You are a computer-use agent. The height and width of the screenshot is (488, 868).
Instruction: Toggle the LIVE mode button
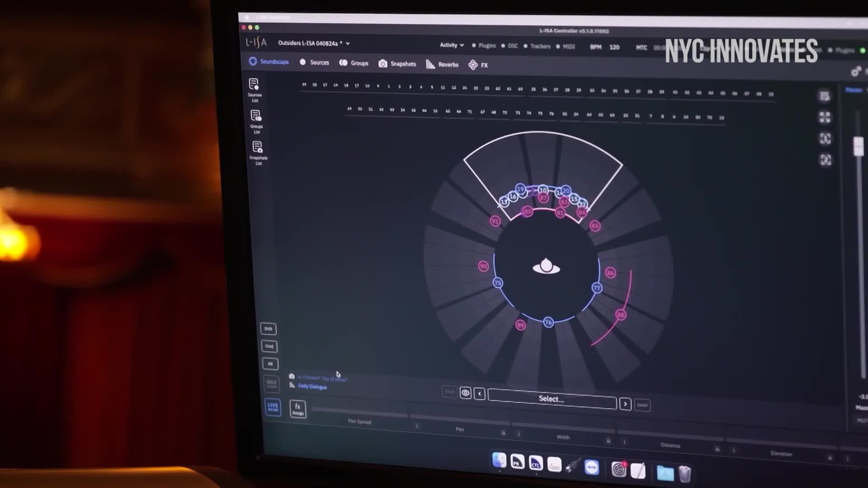[x=273, y=407]
